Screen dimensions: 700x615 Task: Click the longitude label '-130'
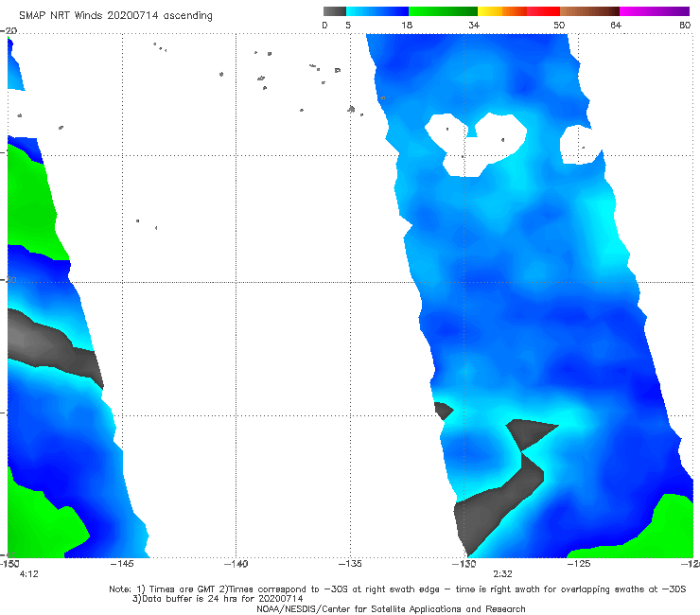point(464,564)
